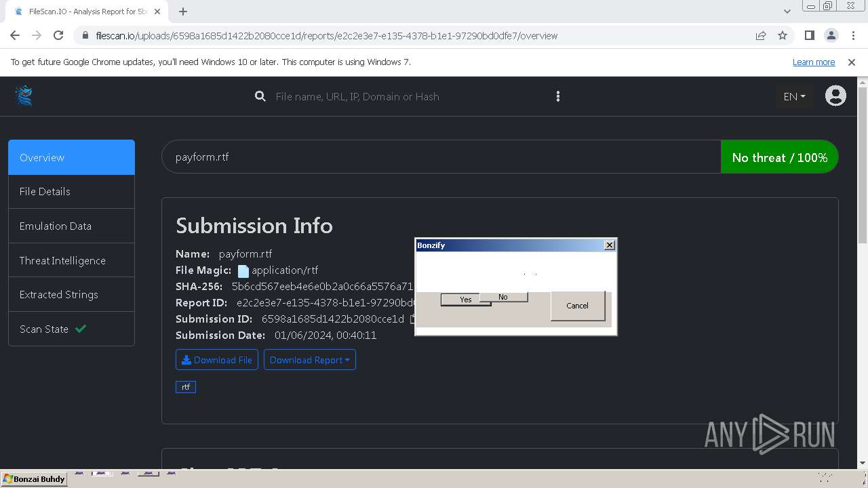Click the Report ID value
This screenshot has width=868, height=488.
(x=325, y=303)
